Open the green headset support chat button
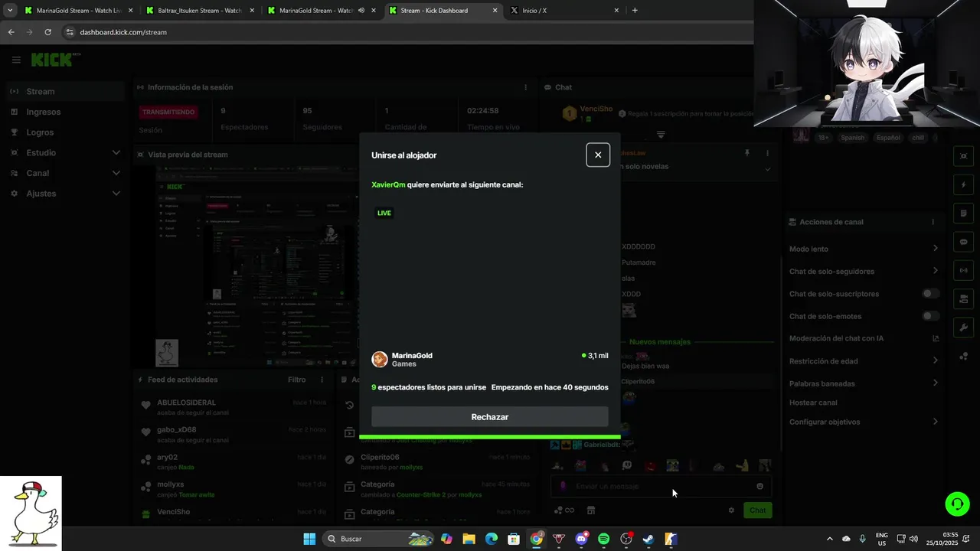Screen dimensions: 980x551 957,504
